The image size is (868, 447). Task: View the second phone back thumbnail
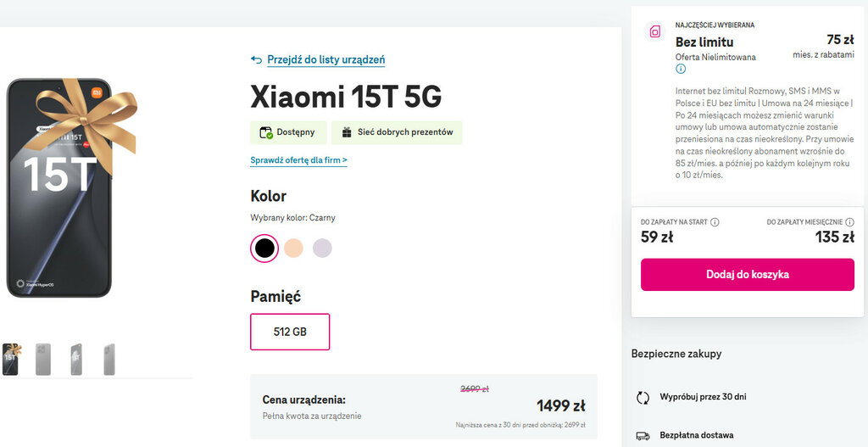click(x=43, y=359)
